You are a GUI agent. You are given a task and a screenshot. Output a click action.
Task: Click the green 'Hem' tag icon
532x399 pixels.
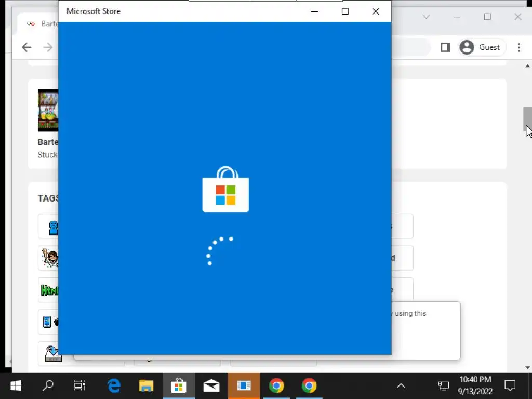pyautogui.click(x=49, y=290)
